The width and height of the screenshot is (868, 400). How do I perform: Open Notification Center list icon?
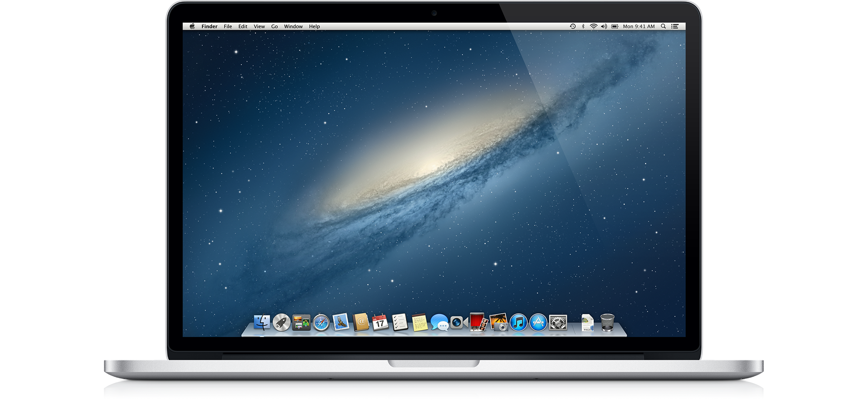point(675,26)
